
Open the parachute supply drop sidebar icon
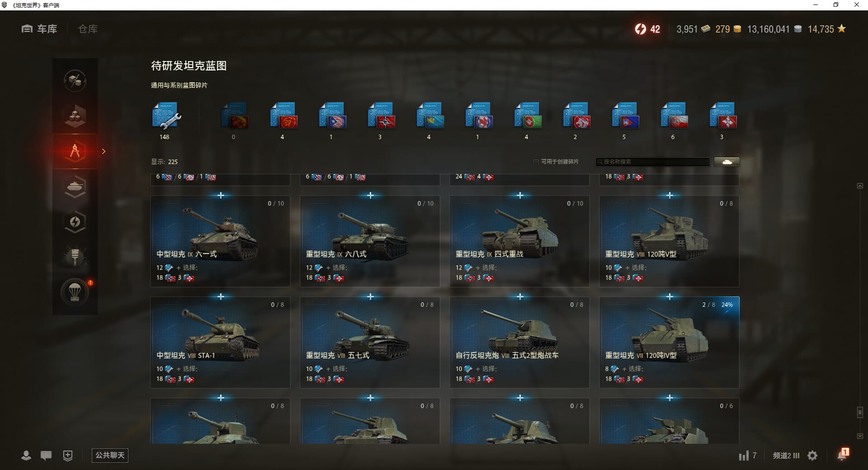(75, 292)
